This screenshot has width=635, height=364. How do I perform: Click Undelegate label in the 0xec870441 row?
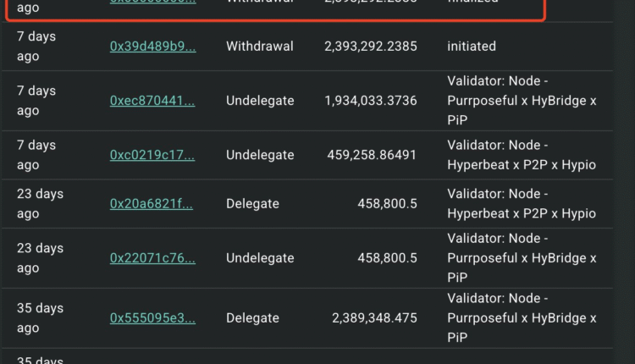coord(260,101)
